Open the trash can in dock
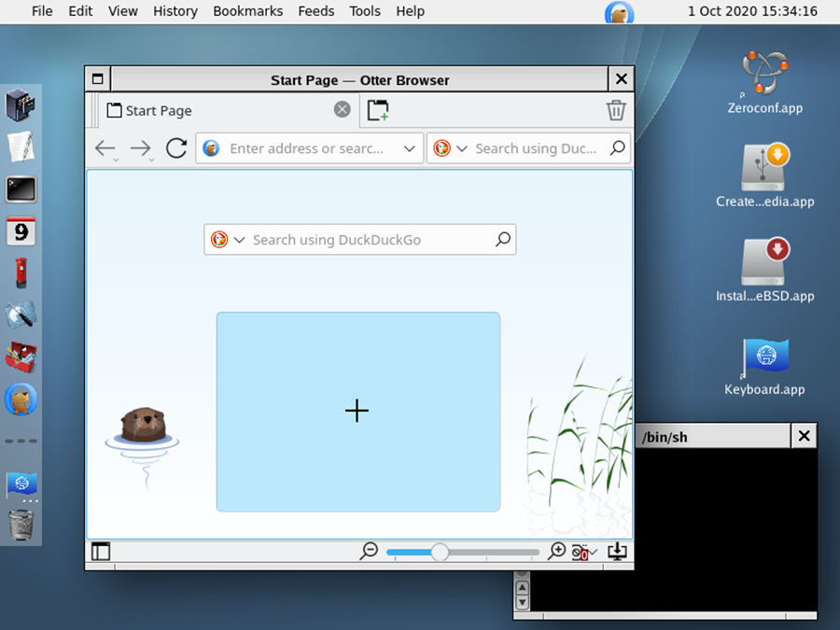Viewport: 840px width, 630px height. pos(21,525)
